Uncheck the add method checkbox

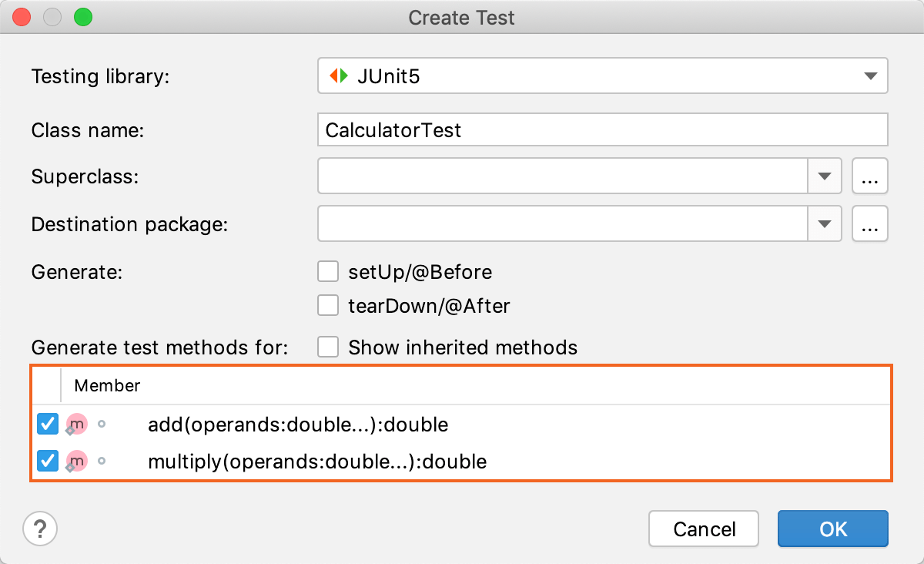coord(47,424)
